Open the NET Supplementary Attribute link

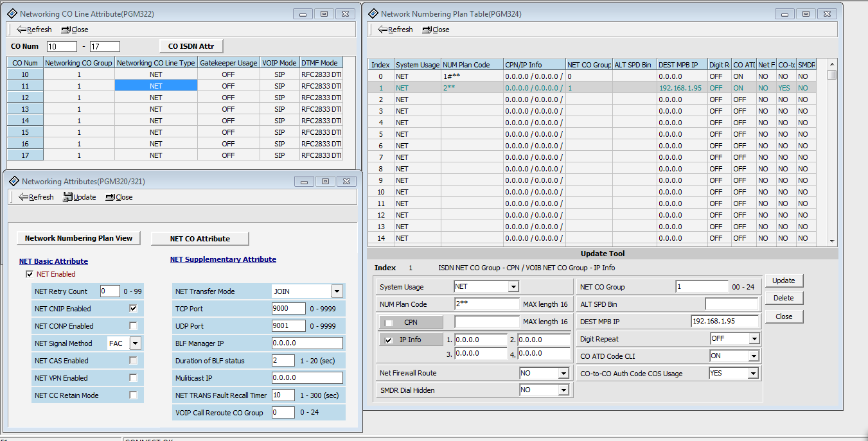point(223,259)
